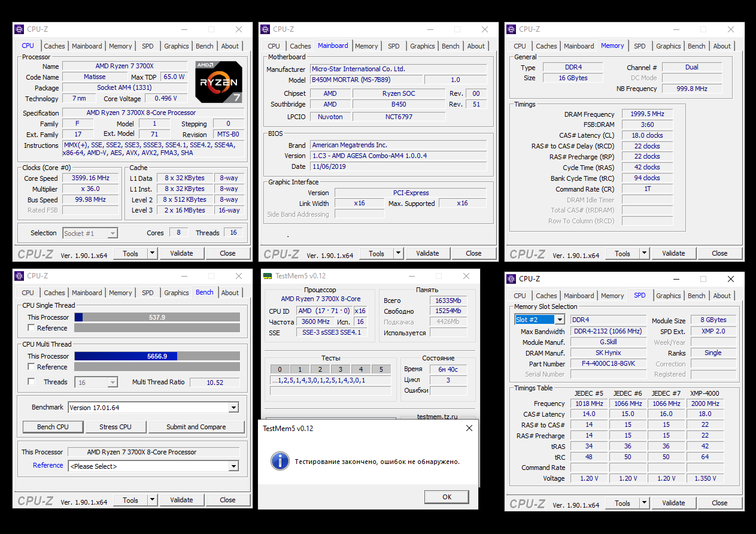Image resolution: width=756 pixels, height=534 pixels.
Task: Click OK in the TestMem5 dialog
Action: [447, 497]
